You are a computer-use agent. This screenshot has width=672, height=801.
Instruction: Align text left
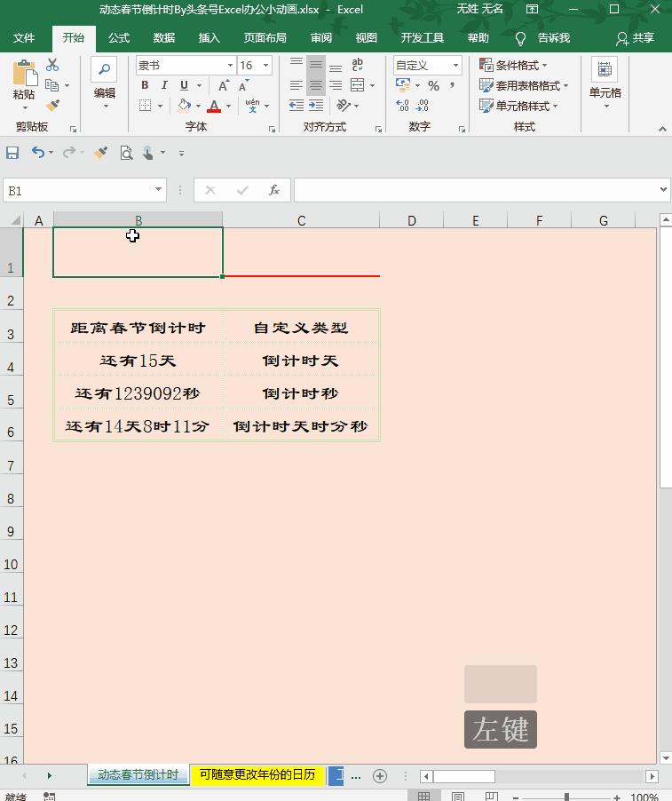click(x=296, y=85)
